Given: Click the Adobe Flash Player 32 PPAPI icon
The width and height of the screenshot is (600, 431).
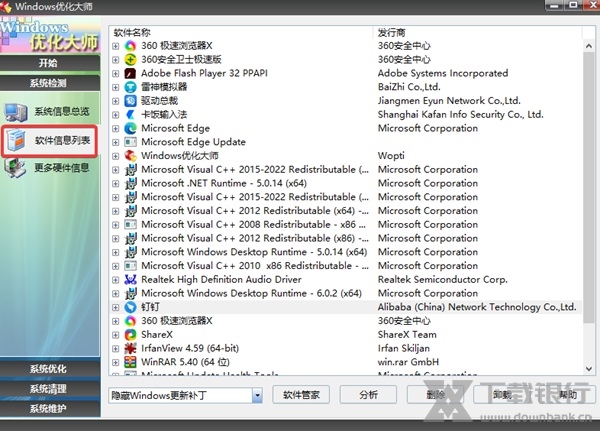Looking at the screenshot, I should [x=130, y=73].
